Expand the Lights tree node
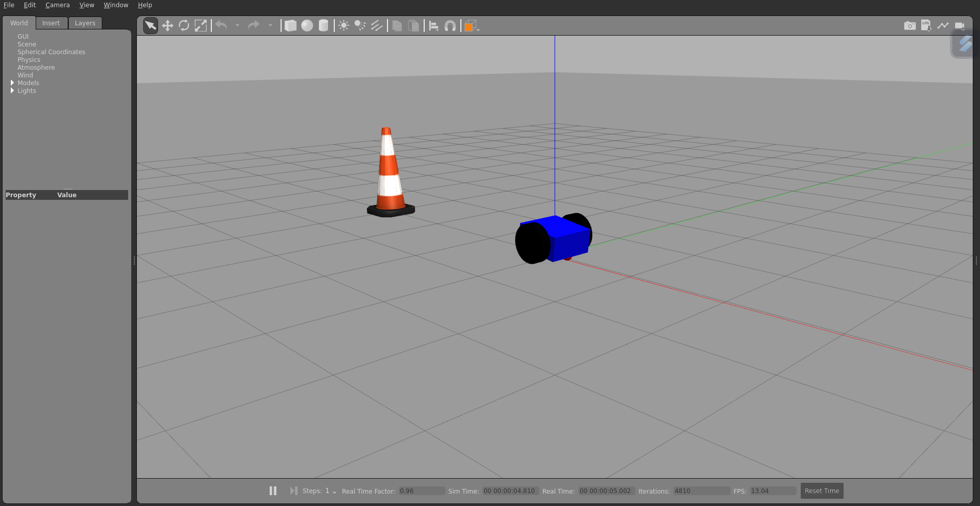This screenshot has height=506, width=980. (x=12, y=90)
